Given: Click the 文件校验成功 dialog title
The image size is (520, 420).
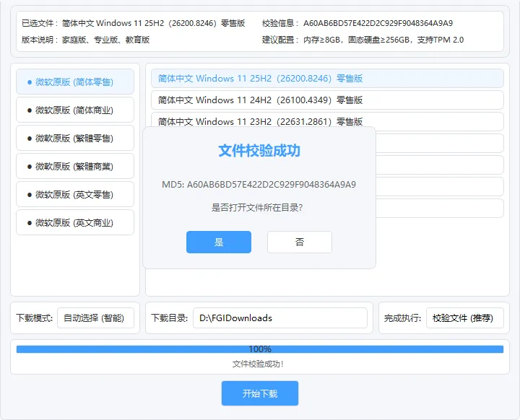Looking at the screenshot, I should pos(259,151).
